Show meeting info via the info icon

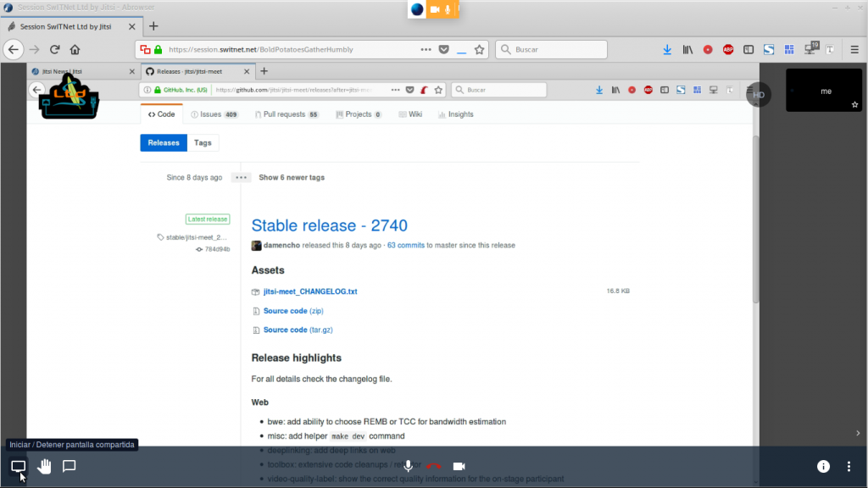tap(824, 467)
